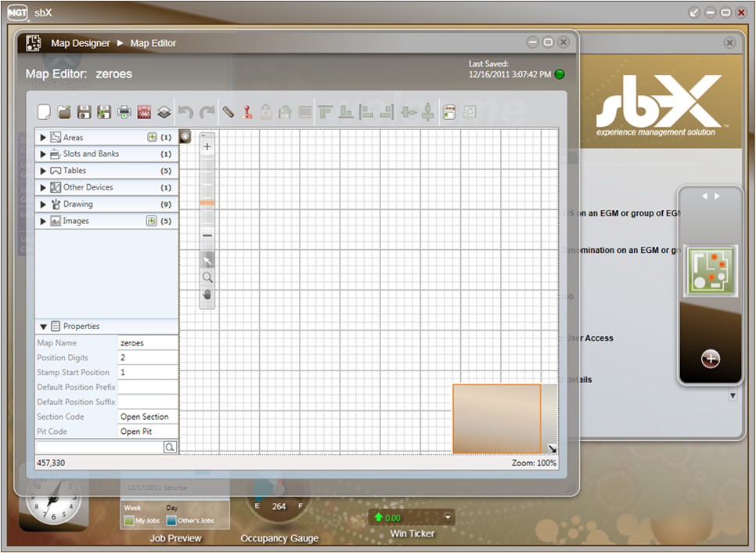The width and height of the screenshot is (756, 553).
Task: Align selected objects to left
Action: coord(366,112)
